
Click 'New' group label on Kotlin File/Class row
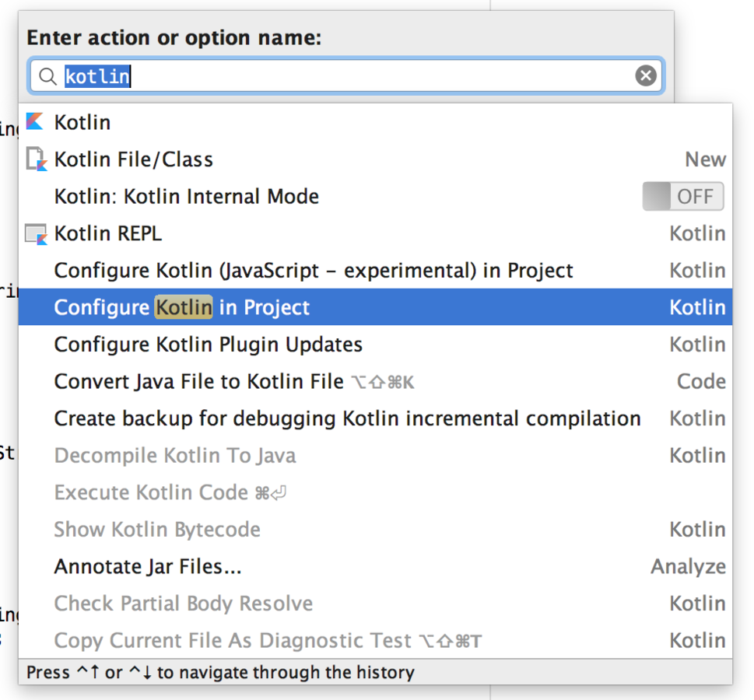click(706, 159)
